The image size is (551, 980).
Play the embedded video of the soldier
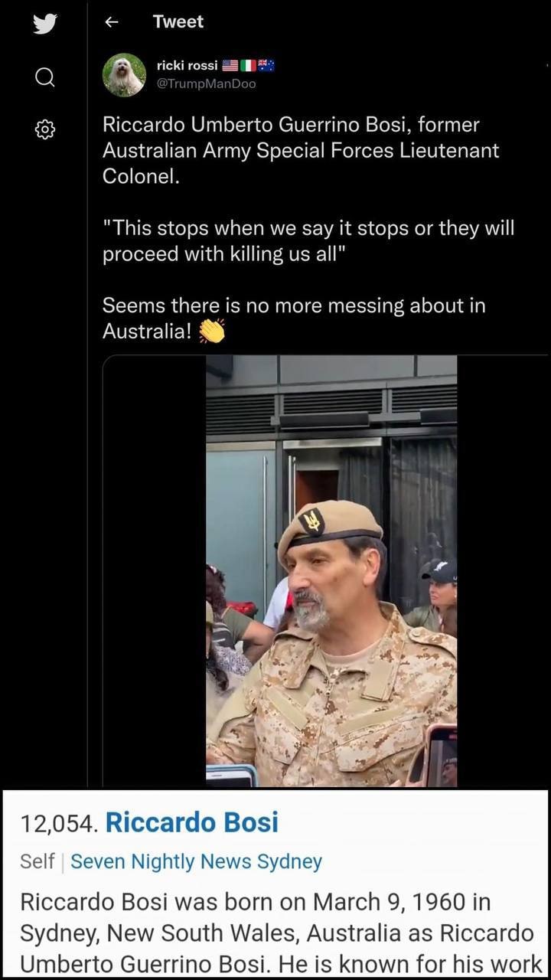(331, 571)
